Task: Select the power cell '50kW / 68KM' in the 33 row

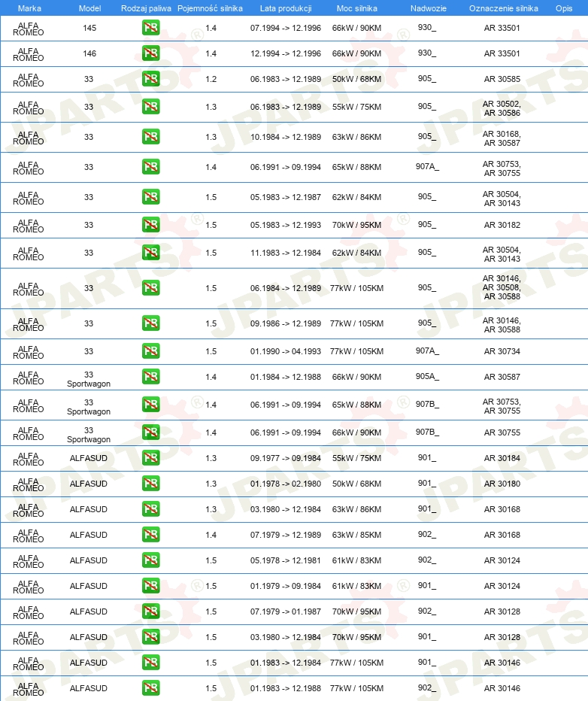Action: point(356,79)
